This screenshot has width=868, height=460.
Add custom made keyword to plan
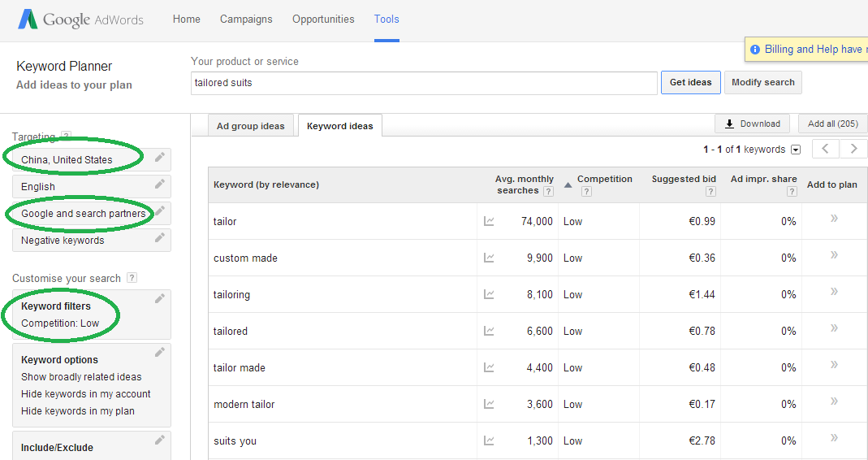click(834, 255)
